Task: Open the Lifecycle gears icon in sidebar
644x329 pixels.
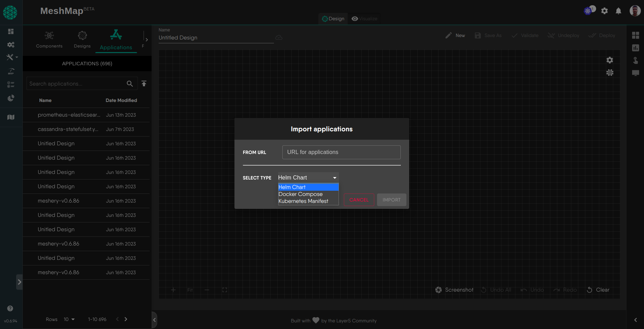Action: [x=11, y=44]
